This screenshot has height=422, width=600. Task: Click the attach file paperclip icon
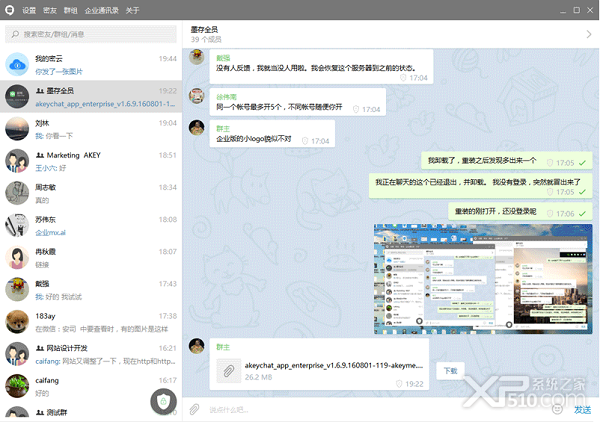point(194,409)
